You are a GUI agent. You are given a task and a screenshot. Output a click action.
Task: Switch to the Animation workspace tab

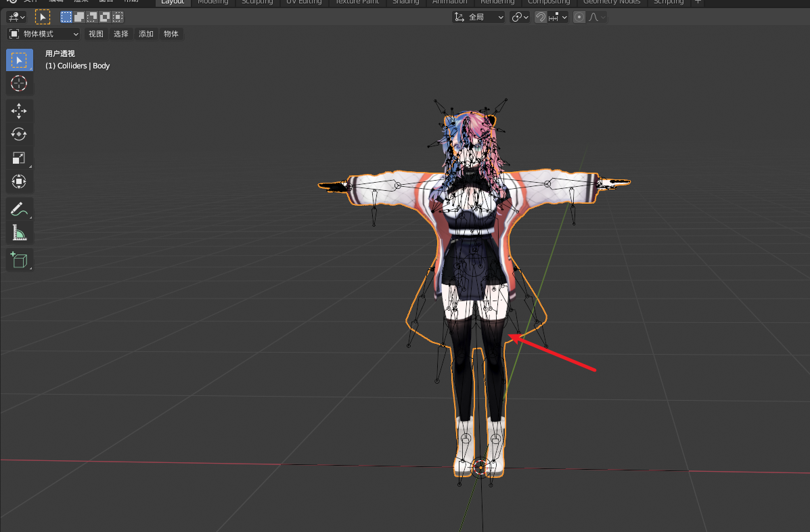point(449,3)
